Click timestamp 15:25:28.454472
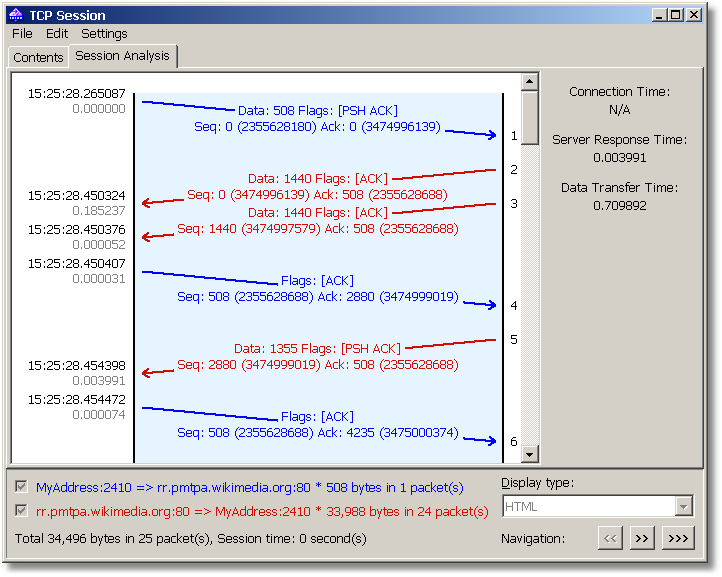722x577 pixels. coord(76,399)
